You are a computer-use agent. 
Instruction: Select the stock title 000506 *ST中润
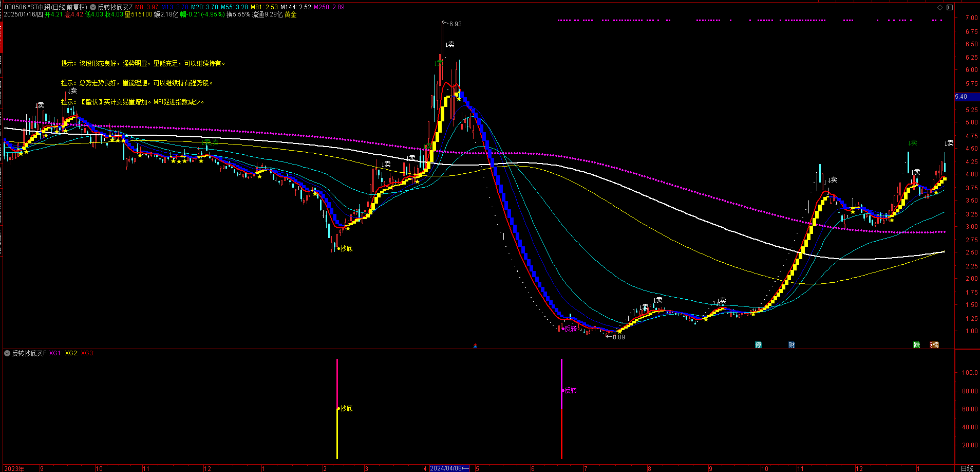click(x=27, y=7)
